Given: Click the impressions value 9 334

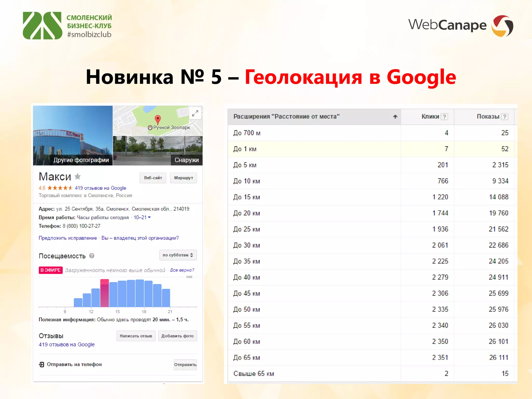Looking at the screenshot, I should (501, 181).
